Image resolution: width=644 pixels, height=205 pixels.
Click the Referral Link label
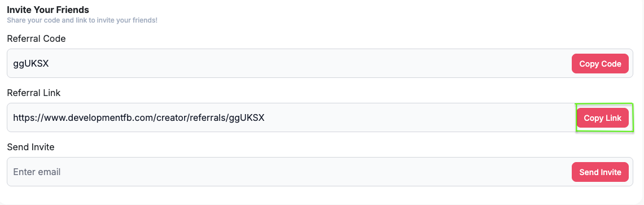coord(34,93)
